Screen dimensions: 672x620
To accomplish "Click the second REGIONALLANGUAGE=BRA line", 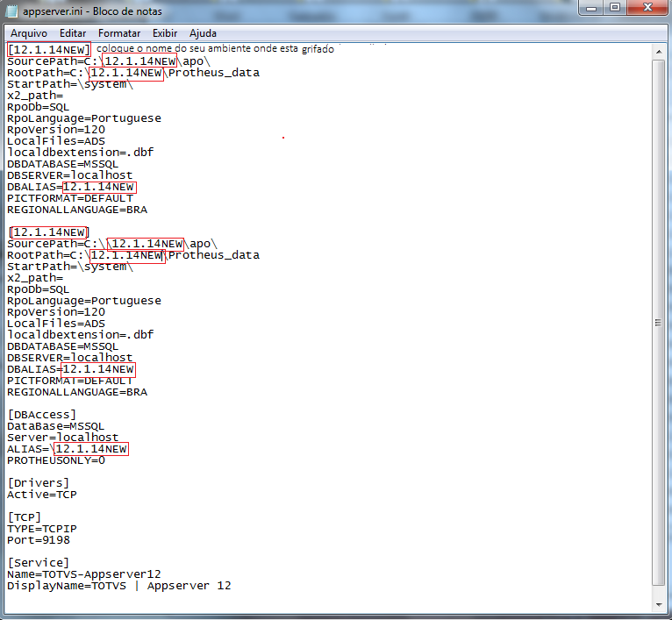I will coord(77,392).
